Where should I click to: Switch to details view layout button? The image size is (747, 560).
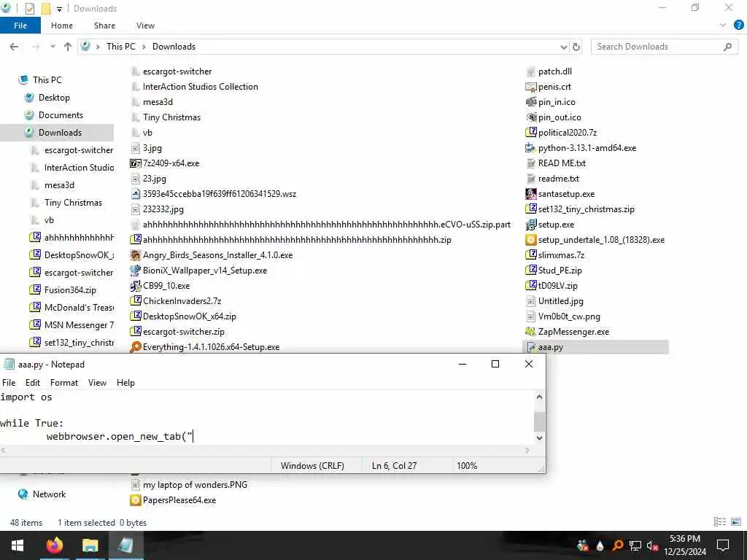(x=720, y=522)
